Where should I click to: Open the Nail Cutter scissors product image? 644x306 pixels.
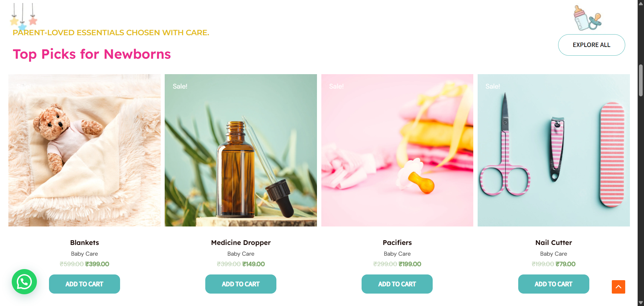pyautogui.click(x=554, y=150)
